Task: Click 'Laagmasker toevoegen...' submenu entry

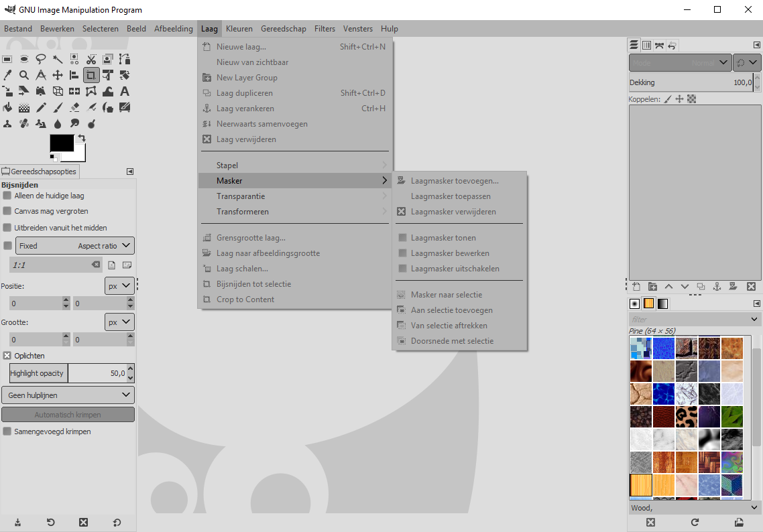Action: click(x=455, y=181)
